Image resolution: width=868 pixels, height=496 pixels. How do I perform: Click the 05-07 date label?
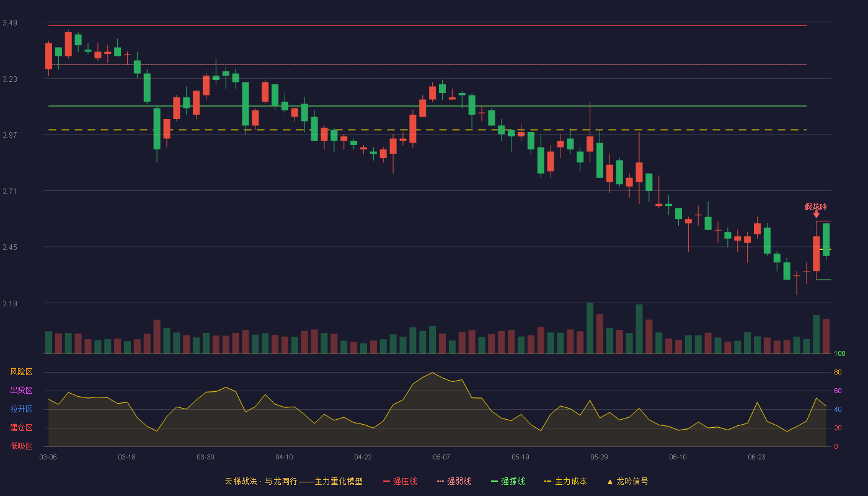pyautogui.click(x=441, y=457)
